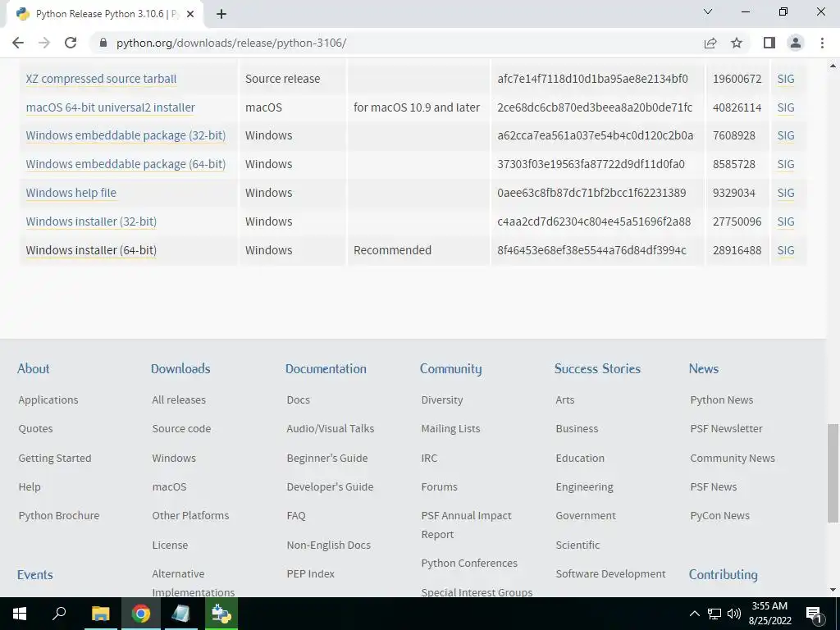
Task: Open the taskbar clock and date
Action: (x=769, y=614)
